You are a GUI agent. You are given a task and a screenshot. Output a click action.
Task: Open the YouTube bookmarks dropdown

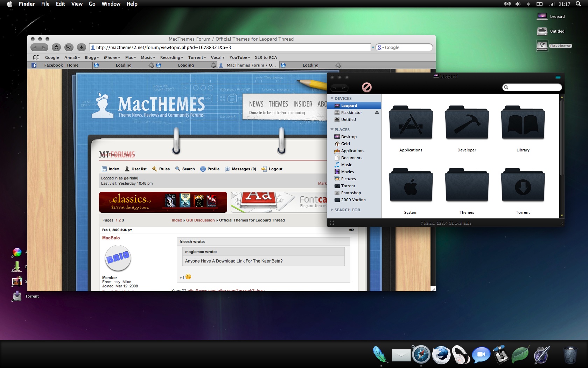tap(240, 57)
